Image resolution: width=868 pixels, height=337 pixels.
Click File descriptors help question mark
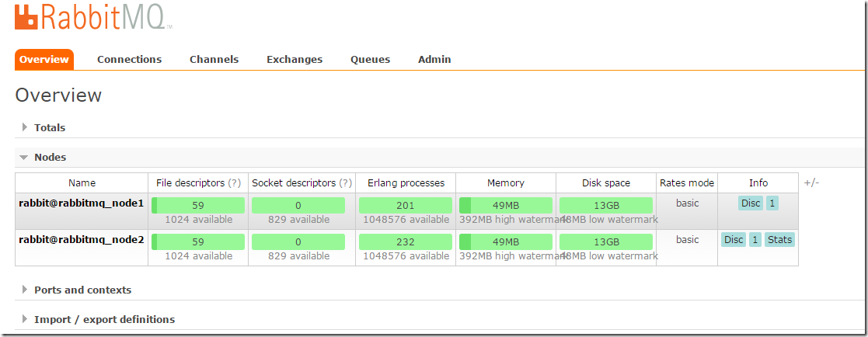point(234,183)
